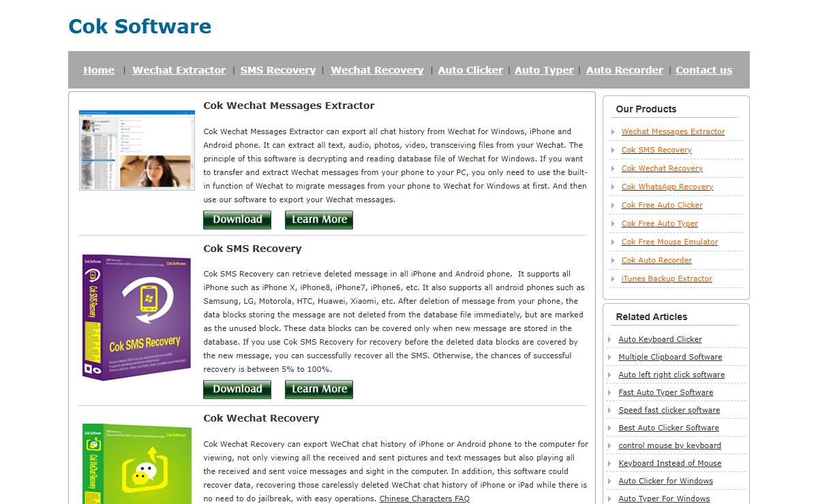Open Keyboard Instead of Mouse article

[669, 463]
